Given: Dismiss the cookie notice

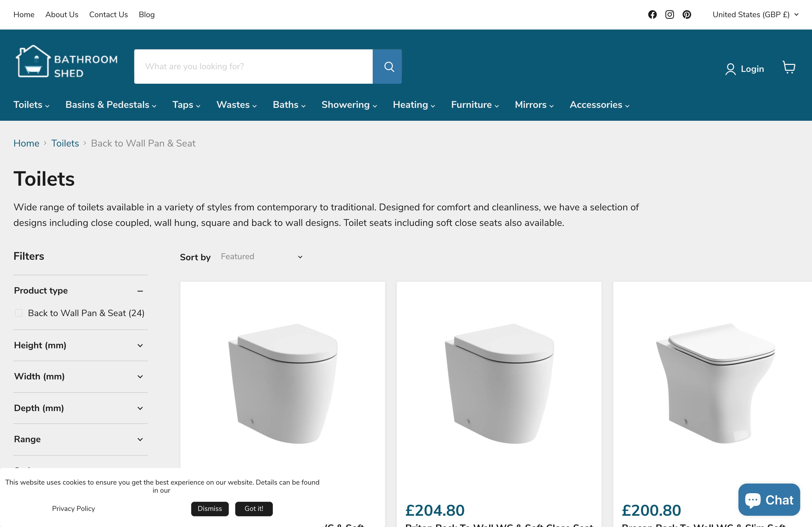Looking at the screenshot, I should (x=209, y=508).
